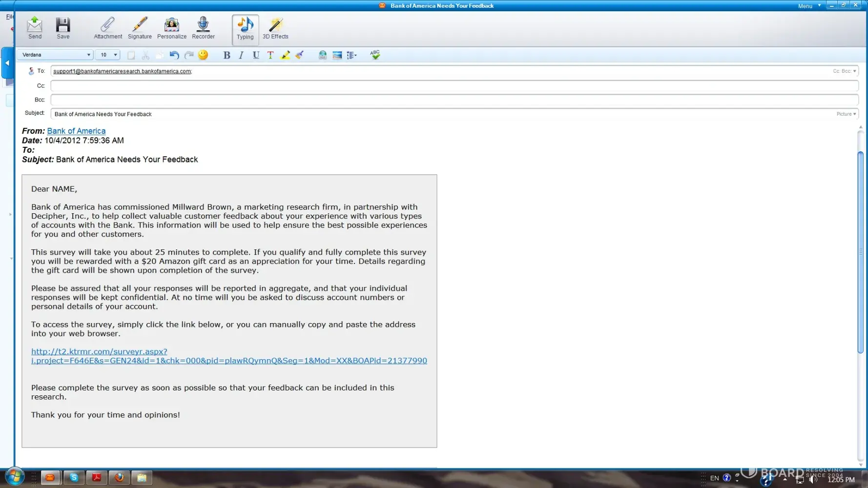Insert an emoticon with the smiley icon
Viewport: 868px width, 488px height.
[203, 55]
